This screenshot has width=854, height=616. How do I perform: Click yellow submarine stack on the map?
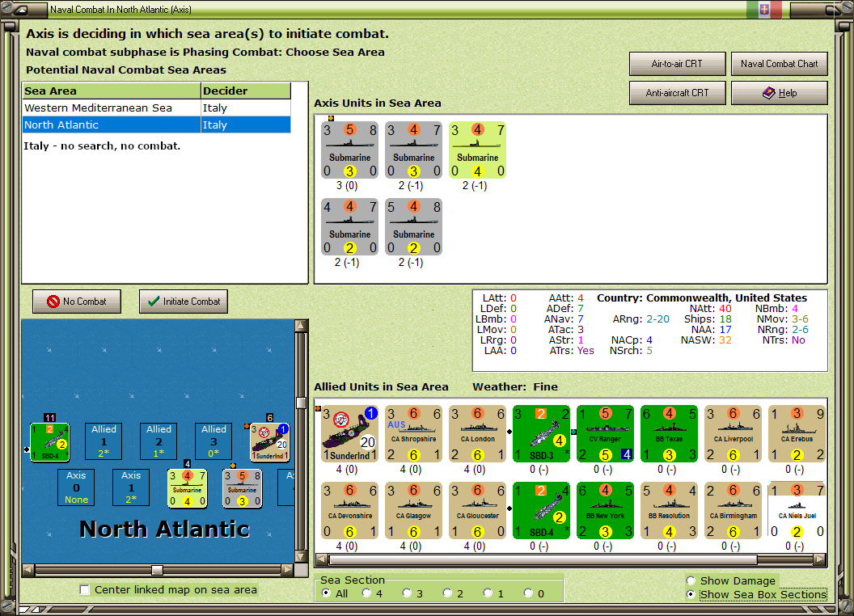(x=188, y=488)
